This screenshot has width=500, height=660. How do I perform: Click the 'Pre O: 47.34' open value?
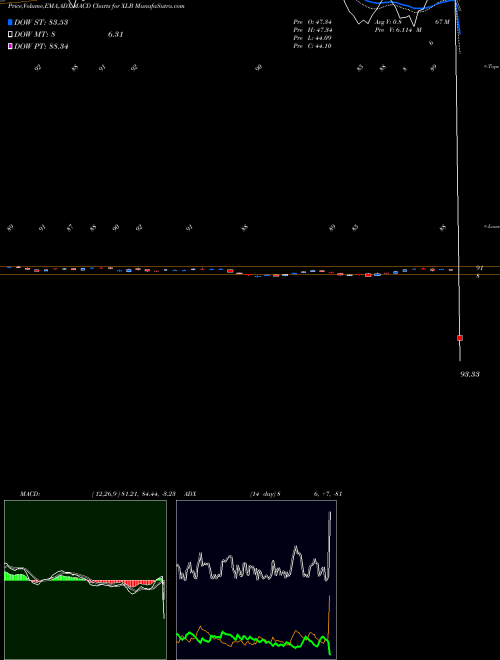pyautogui.click(x=313, y=22)
